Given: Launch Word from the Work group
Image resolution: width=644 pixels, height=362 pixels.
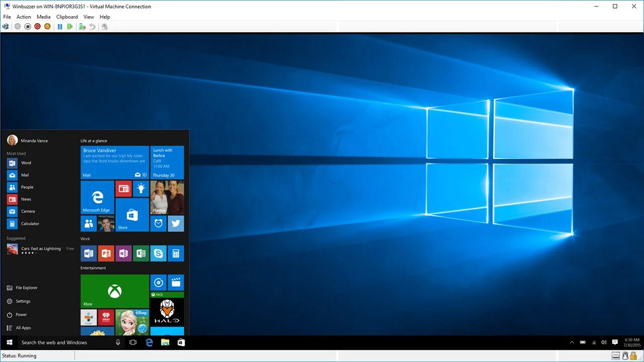Looking at the screenshot, I should pyautogui.click(x=89, y=253).
